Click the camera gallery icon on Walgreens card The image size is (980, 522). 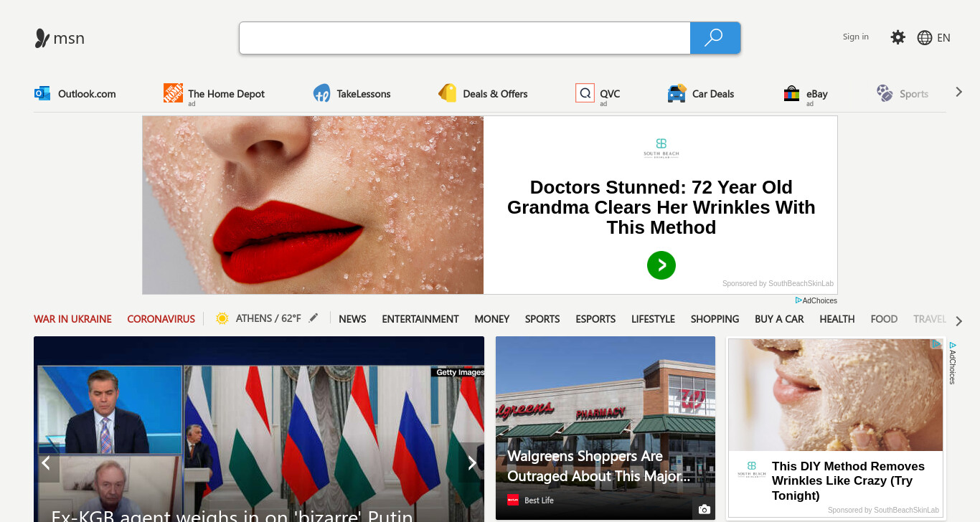tap(705, 509)
